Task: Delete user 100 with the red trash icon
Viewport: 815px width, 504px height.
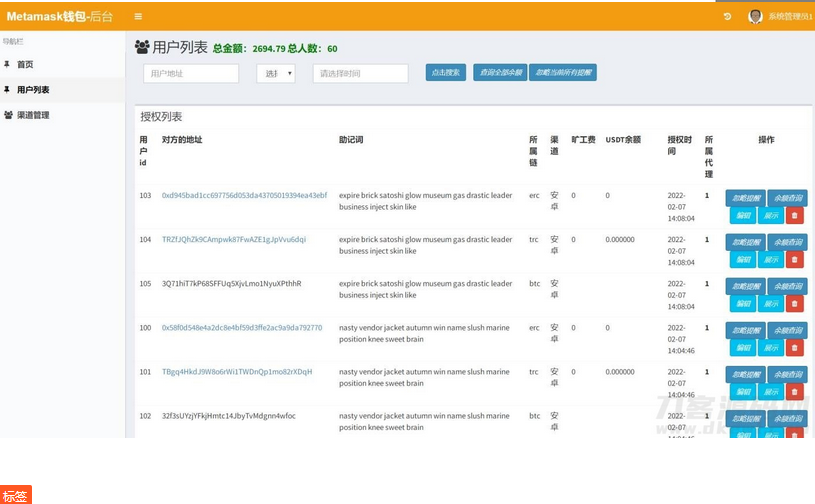Action: tap(794, 348)
